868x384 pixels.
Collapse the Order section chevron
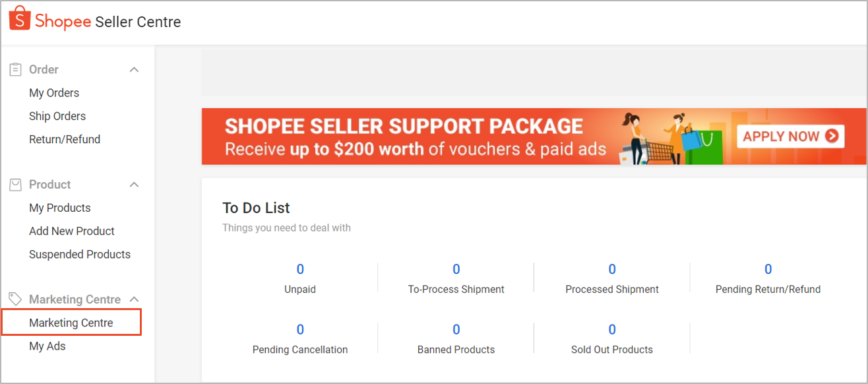134,69
